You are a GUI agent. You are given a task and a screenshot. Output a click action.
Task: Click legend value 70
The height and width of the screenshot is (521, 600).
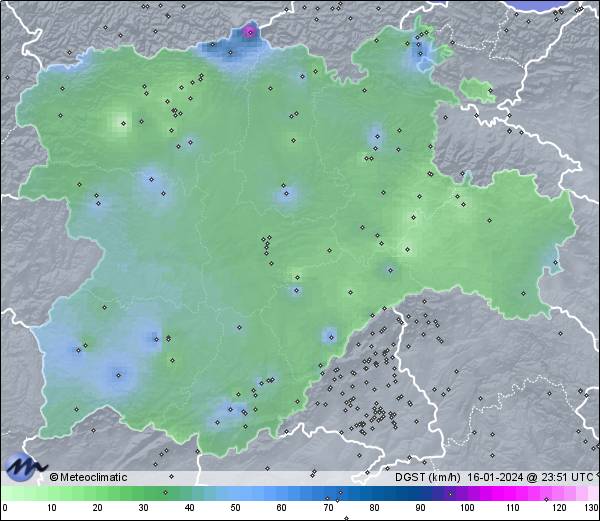tap(328, 508)
